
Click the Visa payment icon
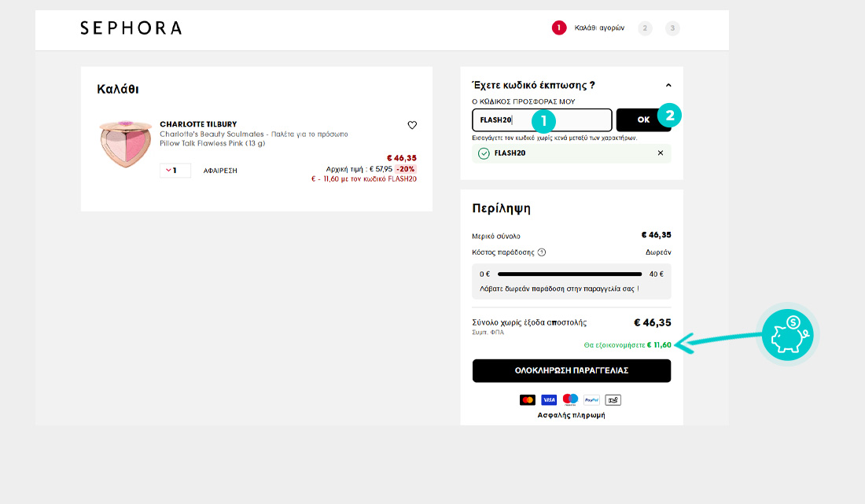tap(549, 399)
